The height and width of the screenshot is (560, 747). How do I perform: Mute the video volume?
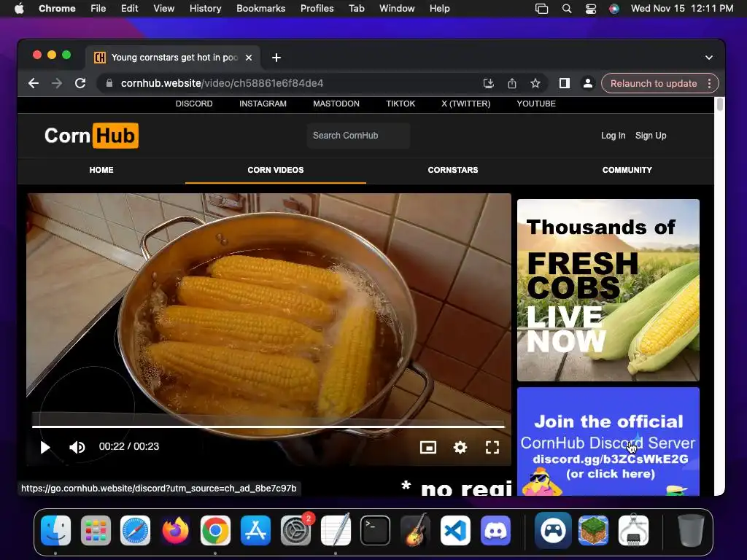[77, 447]
